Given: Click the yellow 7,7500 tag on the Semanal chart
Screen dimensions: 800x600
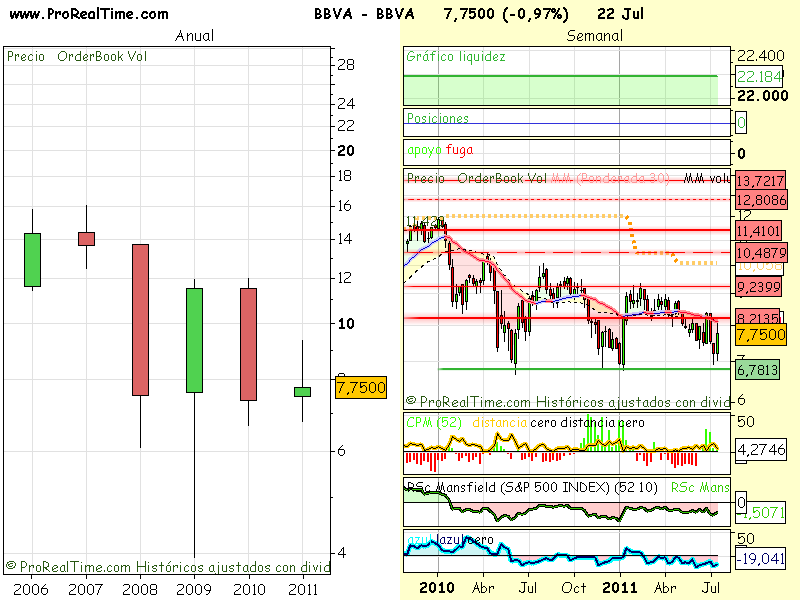Looking at the screenshot, I should (x=761, y=335).
